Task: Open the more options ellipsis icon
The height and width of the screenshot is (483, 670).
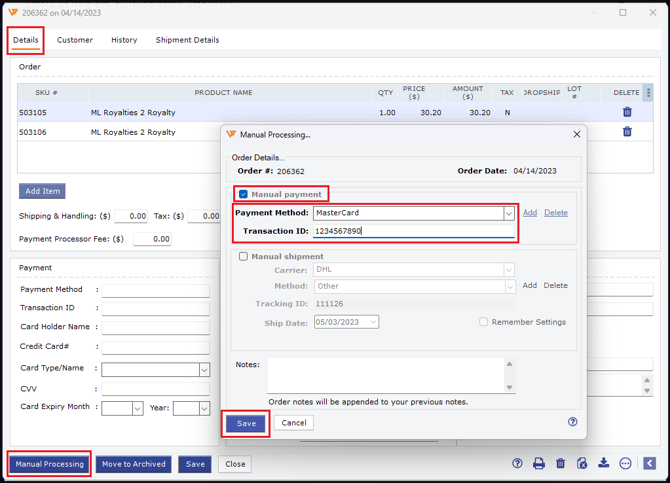Action: (625, 464)
